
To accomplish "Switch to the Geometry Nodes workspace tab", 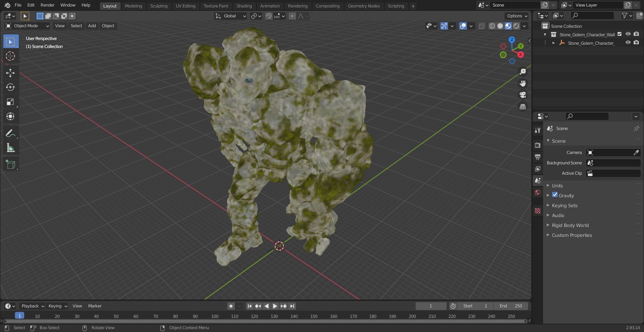I will [x=363, y=6].
